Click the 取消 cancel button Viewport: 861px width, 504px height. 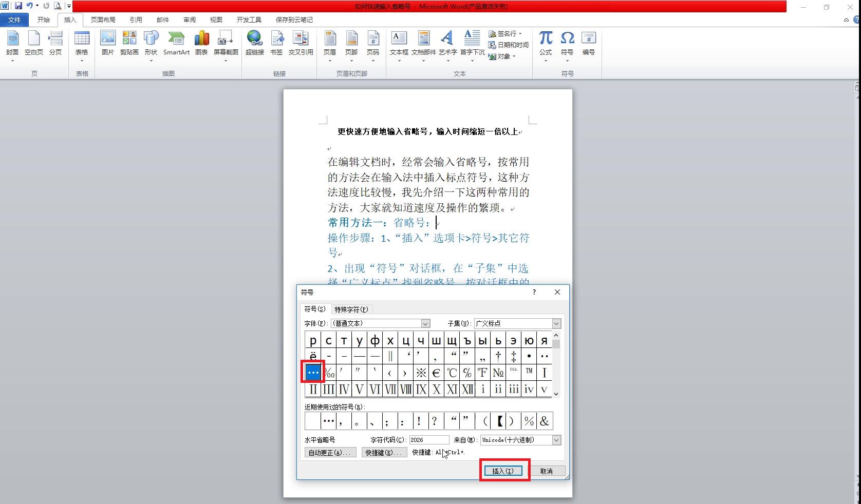click(547, 471)
